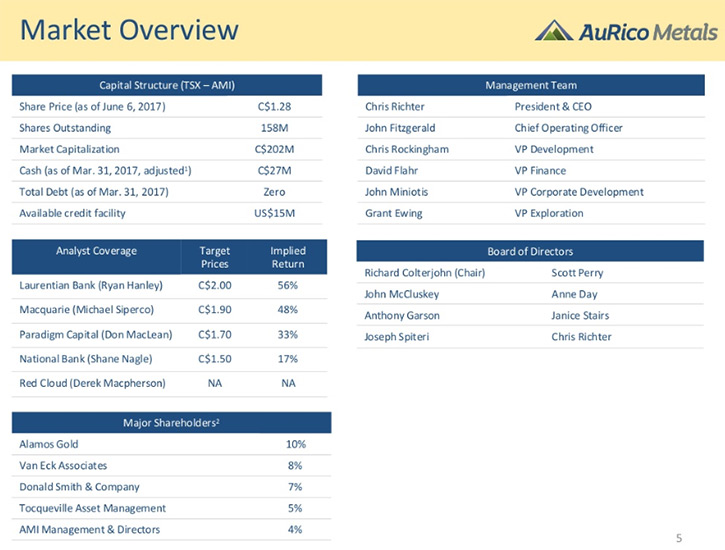Click 'Tocqueville Asset Management' row
This screenshot has height=550, width=725.
point(171,508)
